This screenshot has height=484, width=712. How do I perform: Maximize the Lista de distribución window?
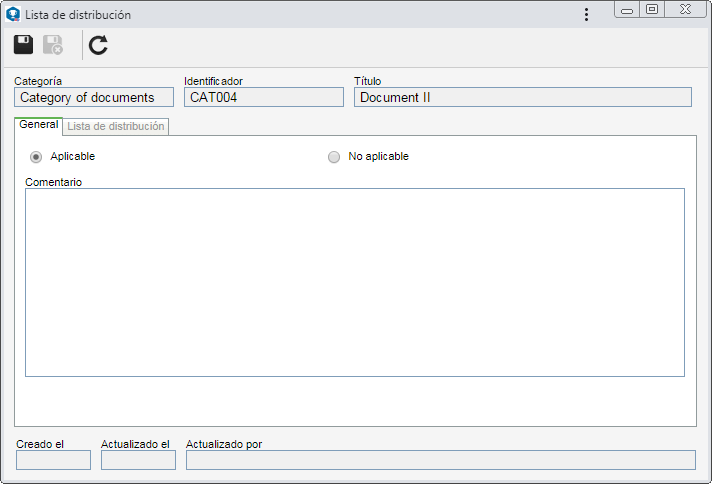652,10
